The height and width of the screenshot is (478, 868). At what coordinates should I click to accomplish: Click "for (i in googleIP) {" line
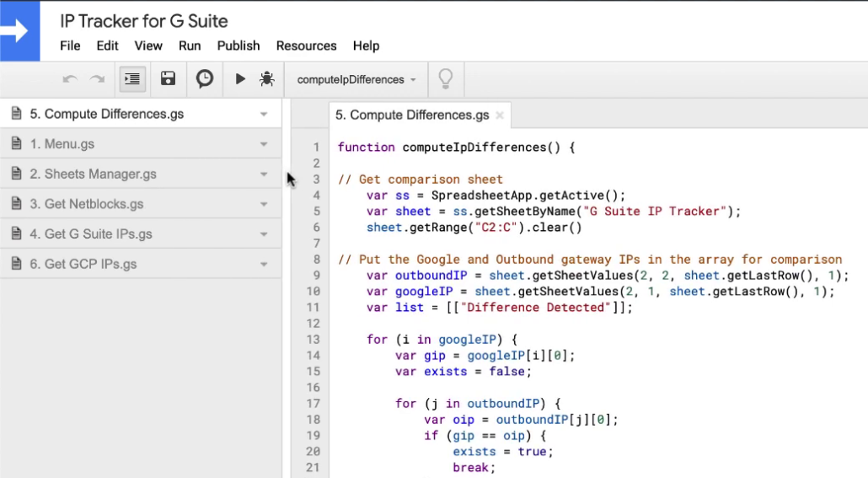click(442, 340)
